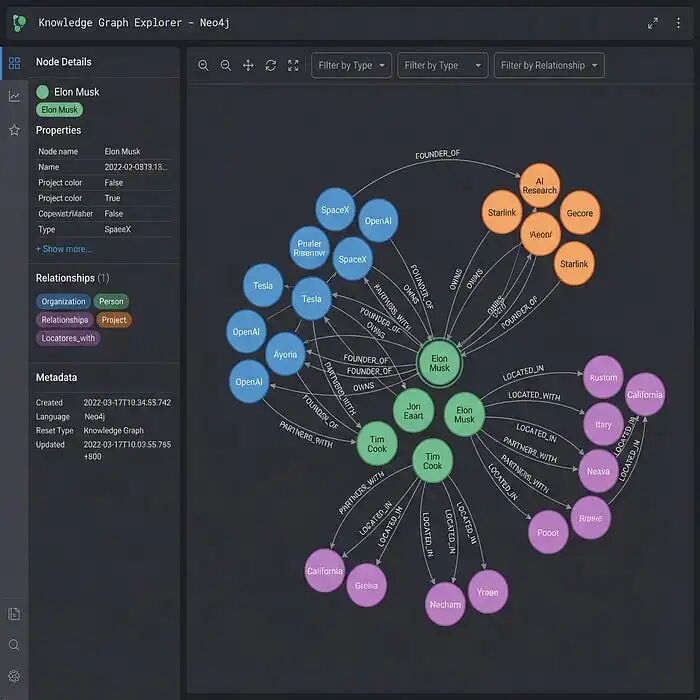This screenshot has width=700, height=700.
Task: Open the document sidebar icon
Action: (14, 614)
